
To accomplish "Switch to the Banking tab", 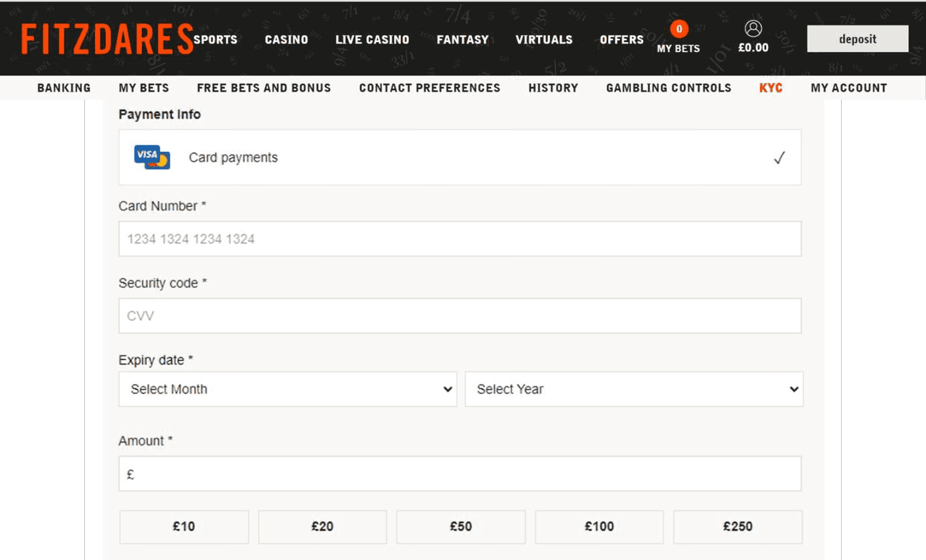I will (x=64, y=88).
